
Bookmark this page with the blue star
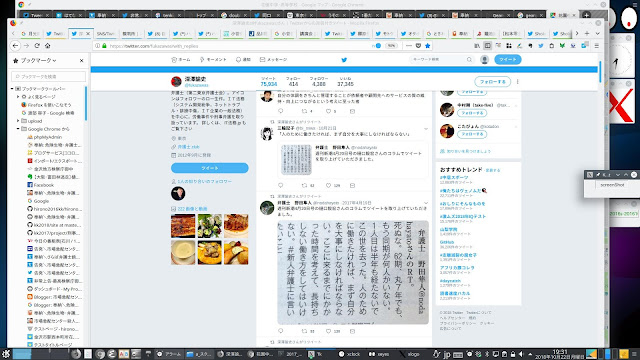point(427,46)
